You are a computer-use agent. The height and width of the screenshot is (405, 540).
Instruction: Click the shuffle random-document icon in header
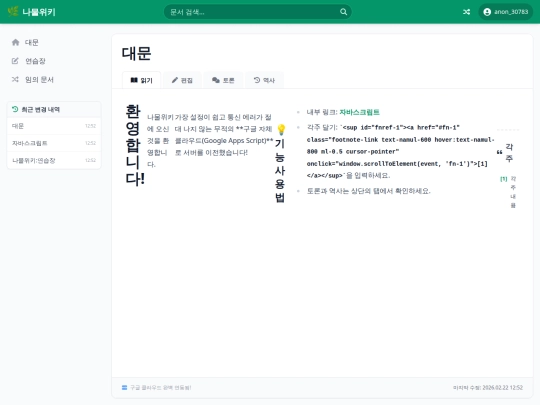[x=466, y=12]
